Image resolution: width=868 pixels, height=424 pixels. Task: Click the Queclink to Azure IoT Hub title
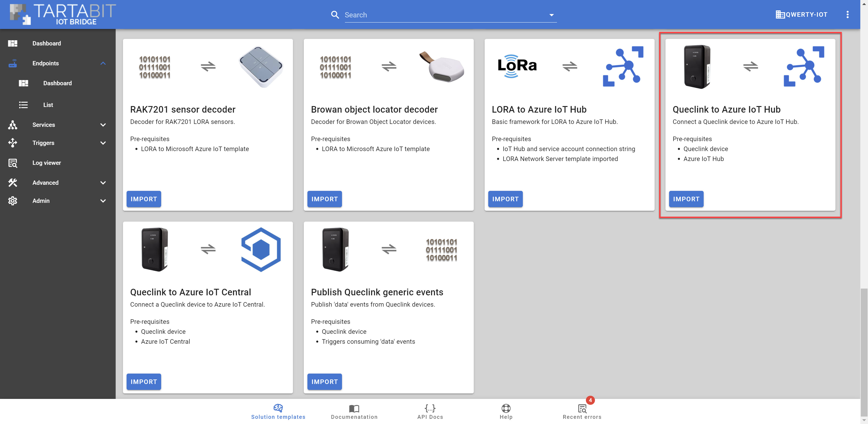pos(726,109)
